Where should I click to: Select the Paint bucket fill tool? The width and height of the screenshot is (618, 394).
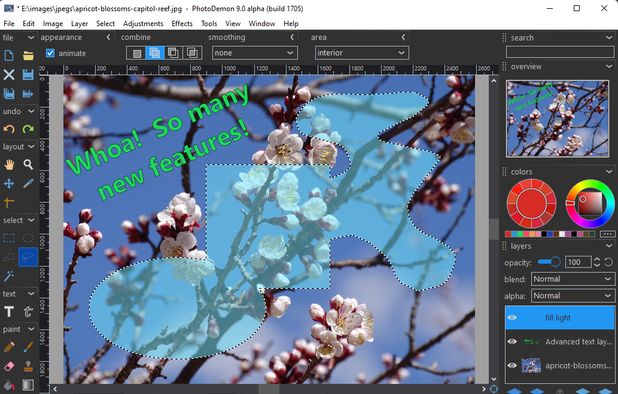pyautogui.click(x=9, y=385)
